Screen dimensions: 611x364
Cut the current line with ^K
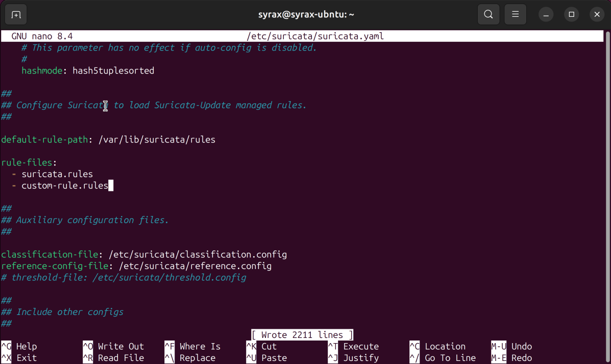(263, 346)
